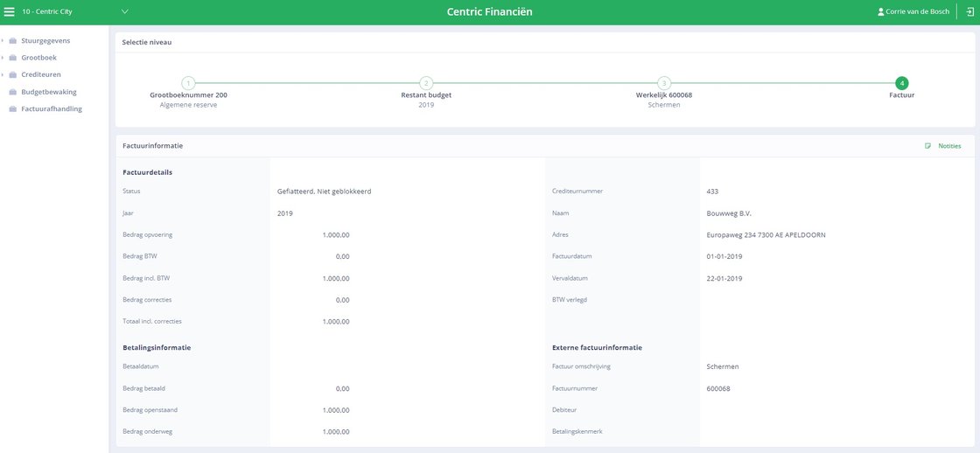Image resolution: width=980 pixels, height=453 pixels.
Task: Click the Notities note icon
Action: click(x=927, y=146)
